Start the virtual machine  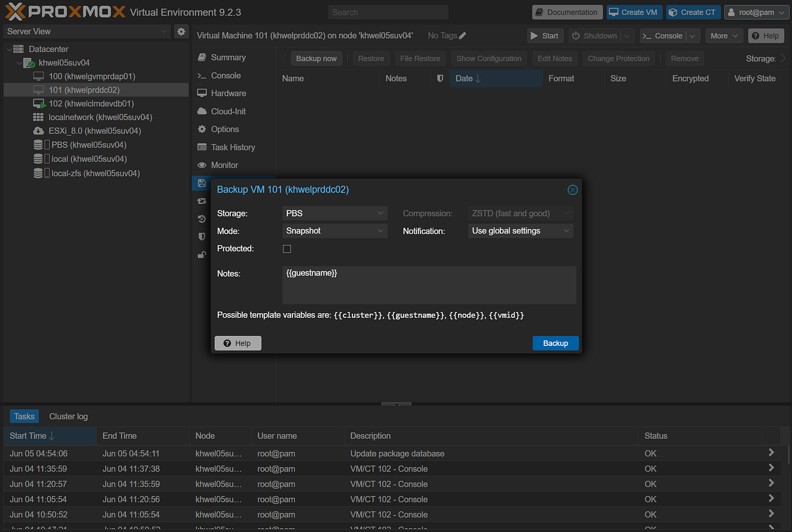point(545,36)
